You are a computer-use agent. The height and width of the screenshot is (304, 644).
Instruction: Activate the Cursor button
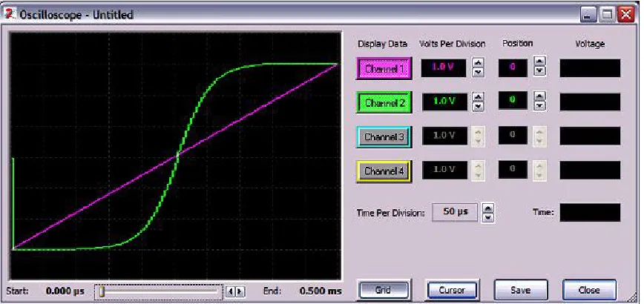click(452, 290)
